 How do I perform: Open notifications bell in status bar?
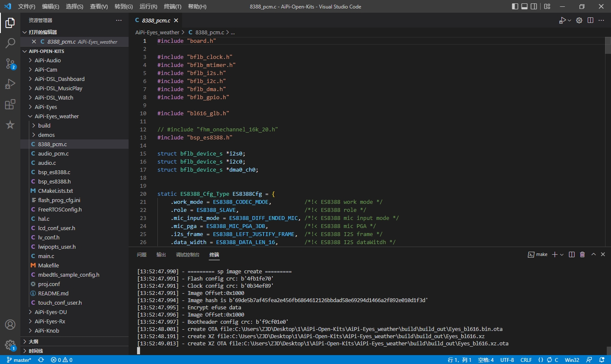(602, 360)
